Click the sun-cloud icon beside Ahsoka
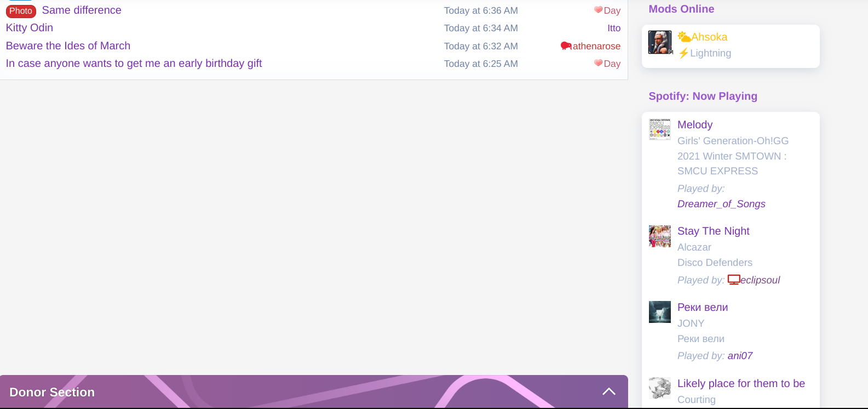 coord(684,37)
